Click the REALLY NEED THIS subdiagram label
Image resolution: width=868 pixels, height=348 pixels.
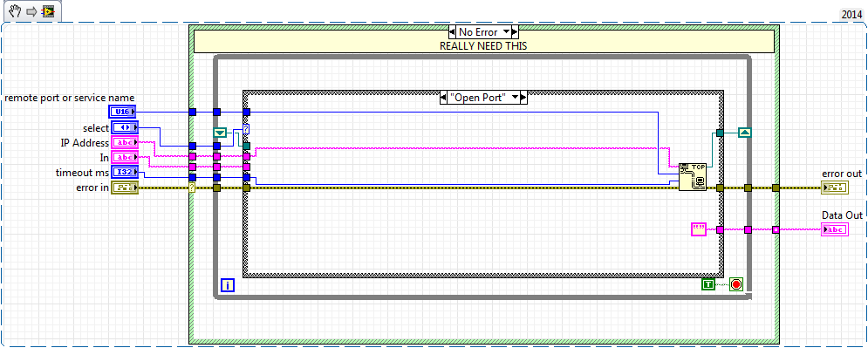coord(483,46)
